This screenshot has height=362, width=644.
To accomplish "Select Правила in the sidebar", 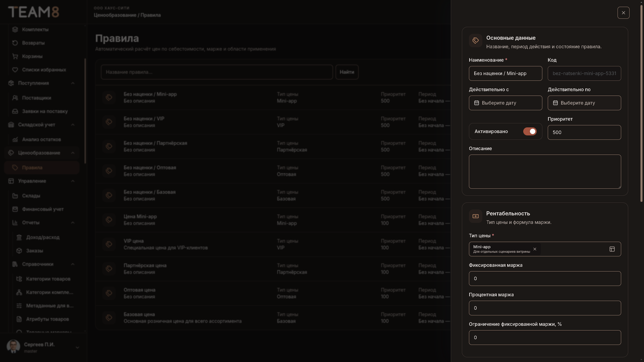I will point(42,168).
